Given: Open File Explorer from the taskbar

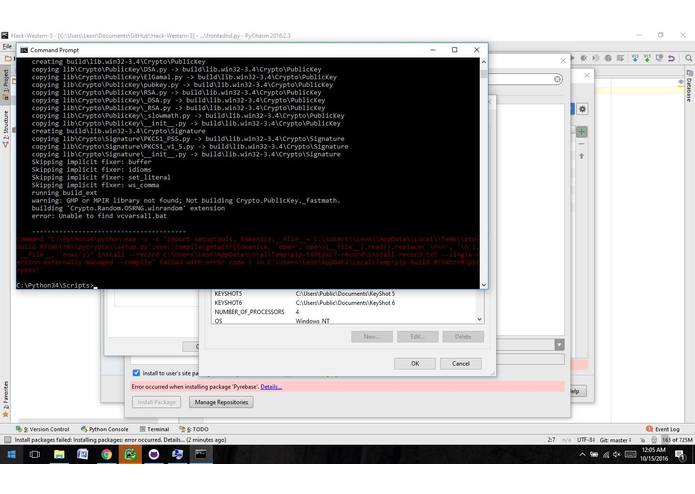Looking at the screenshot, I should pos(59,455).
